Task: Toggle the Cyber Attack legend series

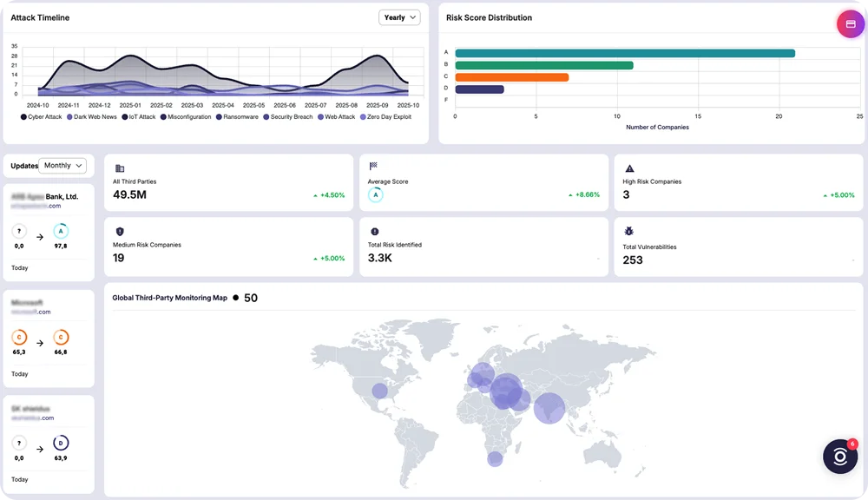Action: tap(42, 117)
